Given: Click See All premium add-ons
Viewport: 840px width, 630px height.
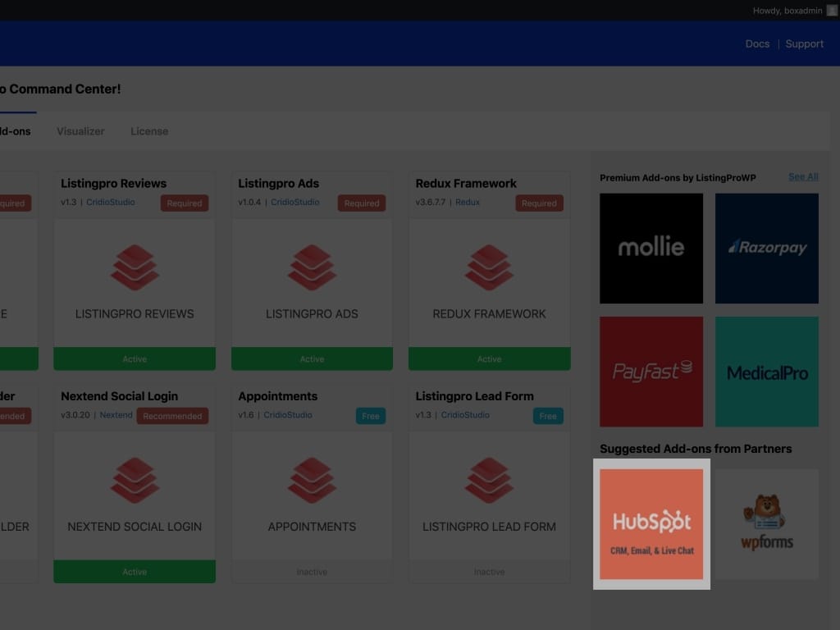Looking at the screenshot, I should pos(803,177).
